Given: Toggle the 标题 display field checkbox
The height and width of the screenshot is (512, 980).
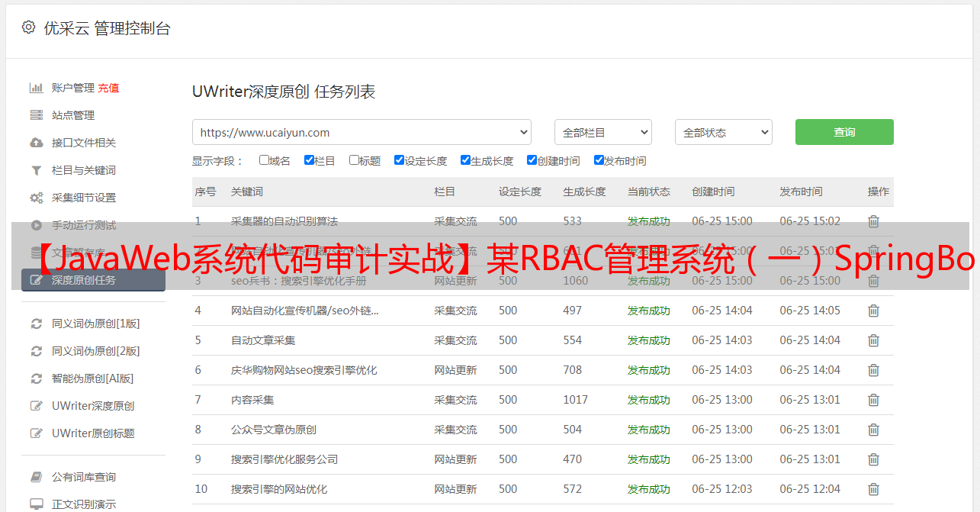Looking at the screenshot, I should tap(354, 160).
